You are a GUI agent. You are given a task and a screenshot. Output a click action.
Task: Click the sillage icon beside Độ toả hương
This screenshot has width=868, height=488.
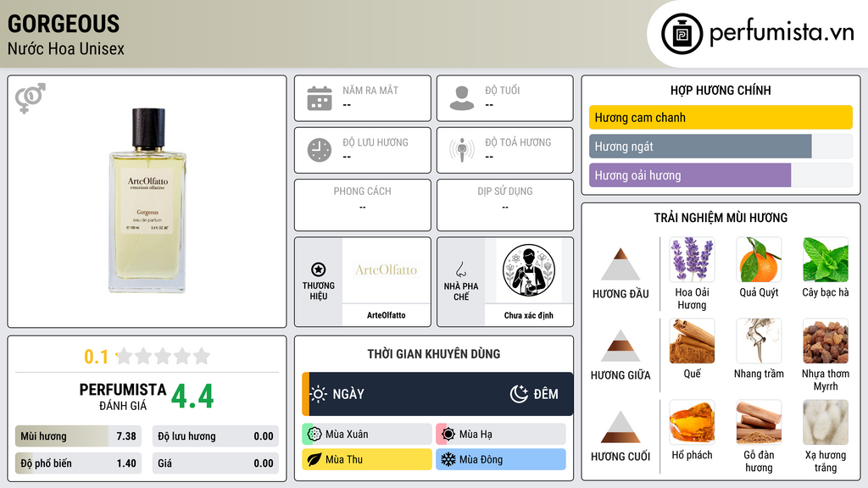[462, 150]
